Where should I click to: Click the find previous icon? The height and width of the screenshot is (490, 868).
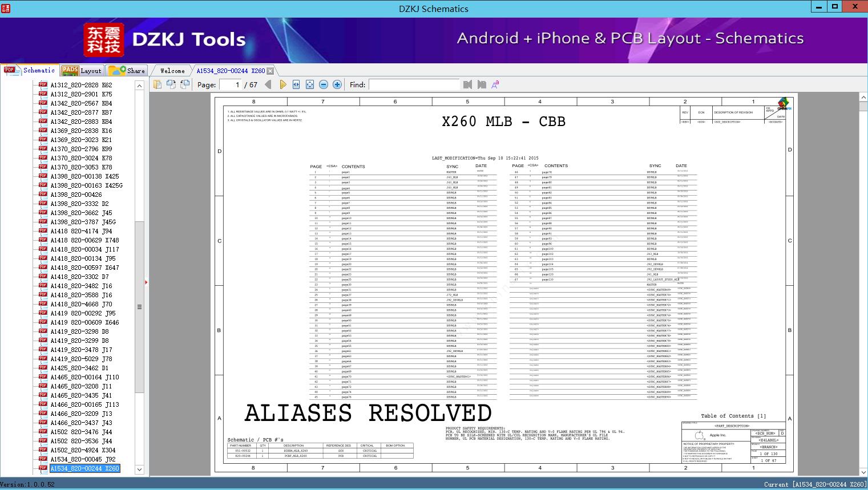point(468,84)
